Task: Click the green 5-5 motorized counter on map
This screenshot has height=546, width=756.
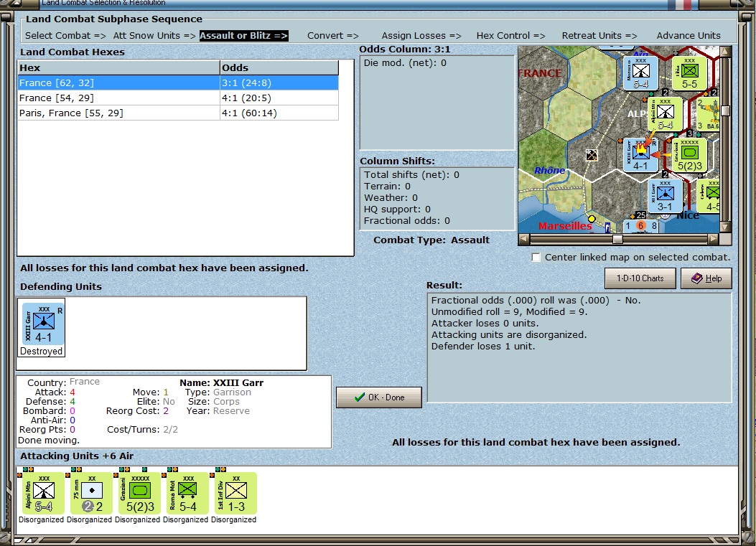Action: [689, 73]
